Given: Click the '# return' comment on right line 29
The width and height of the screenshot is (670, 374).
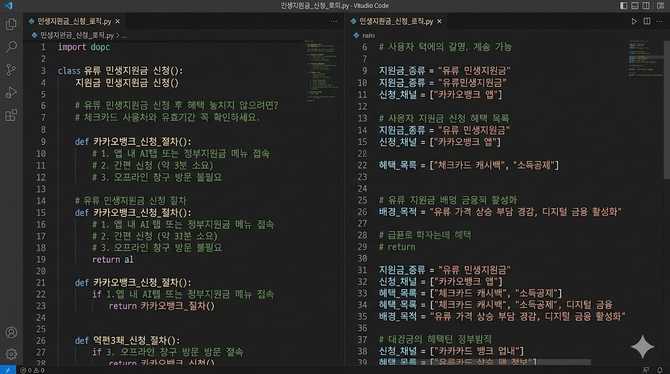Looking at the screenshot, I should coord(397,247).
